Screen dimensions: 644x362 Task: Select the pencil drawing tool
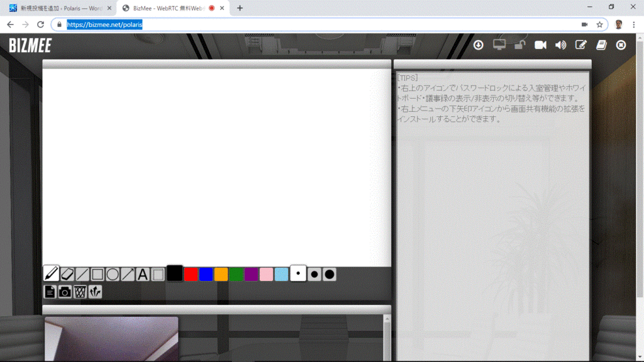[x=51, y=273]
